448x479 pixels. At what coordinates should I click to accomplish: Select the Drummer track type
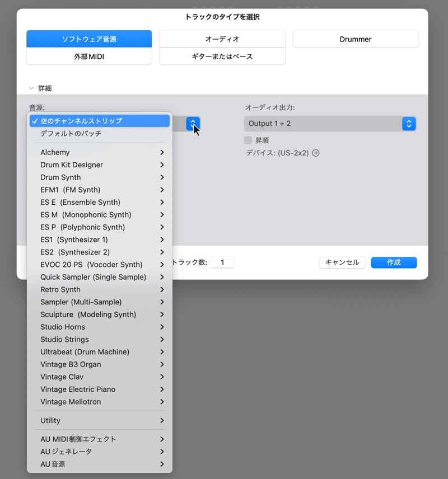tap(356, 39)
